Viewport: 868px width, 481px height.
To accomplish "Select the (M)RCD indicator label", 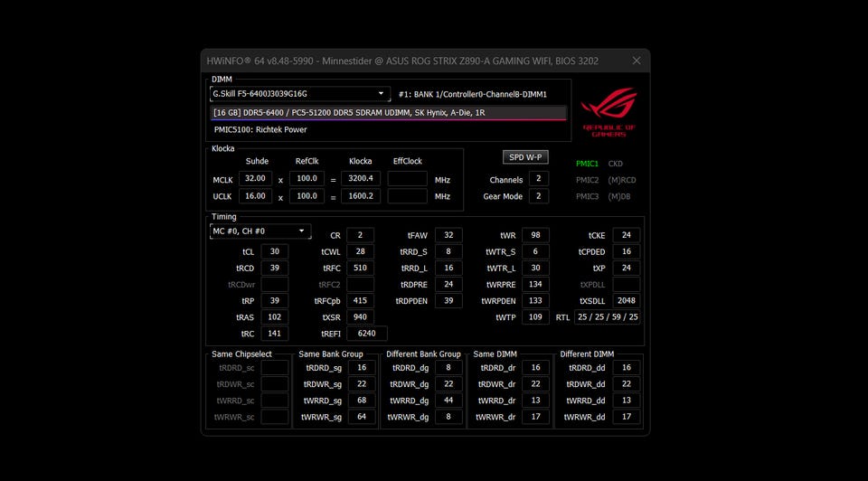I will point(622,180).
